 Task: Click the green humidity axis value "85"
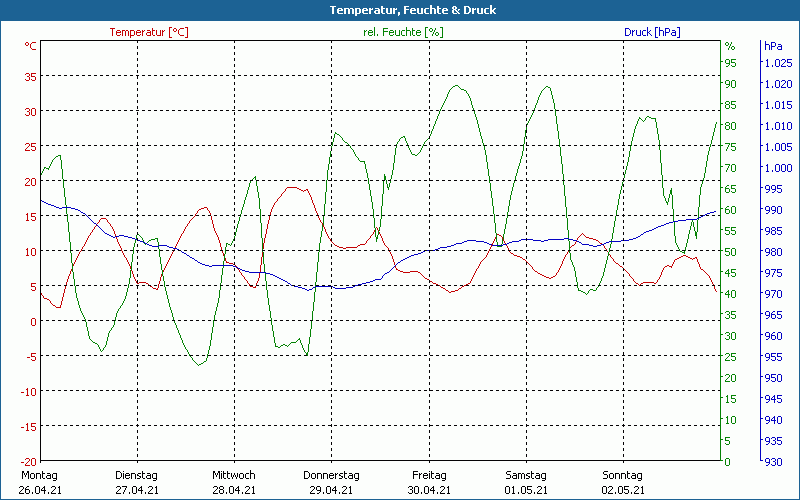[x=731, y=105]
